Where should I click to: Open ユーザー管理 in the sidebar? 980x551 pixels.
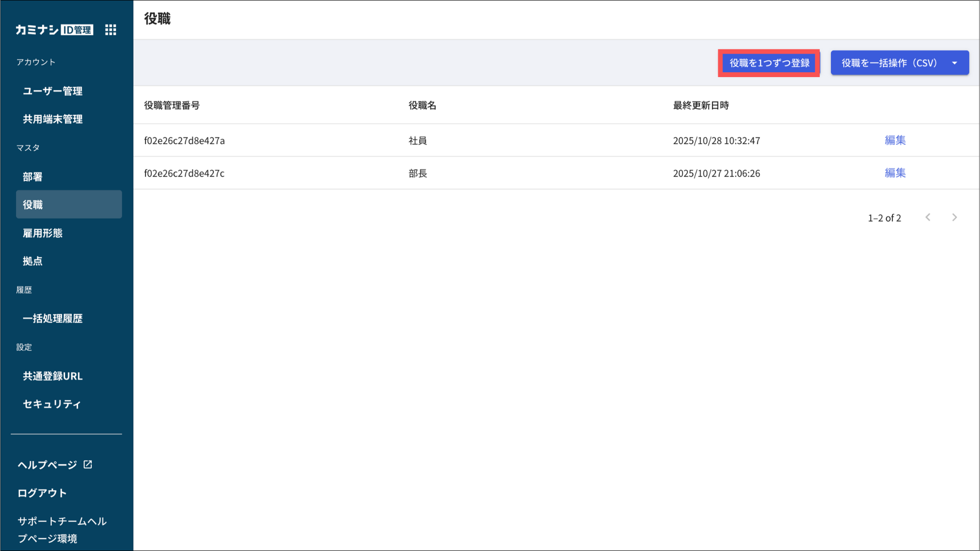click(53, 91)
